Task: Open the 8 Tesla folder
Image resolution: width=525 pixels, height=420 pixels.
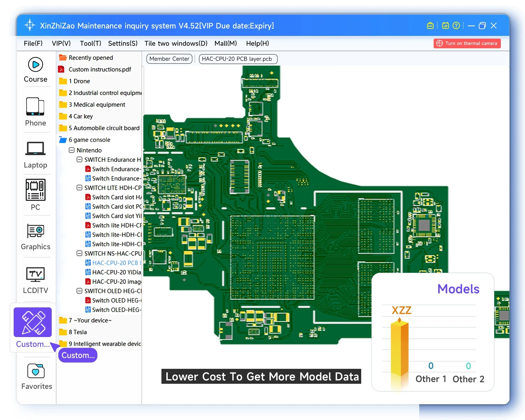Action: pyautogui.click(x=77, y=332)
